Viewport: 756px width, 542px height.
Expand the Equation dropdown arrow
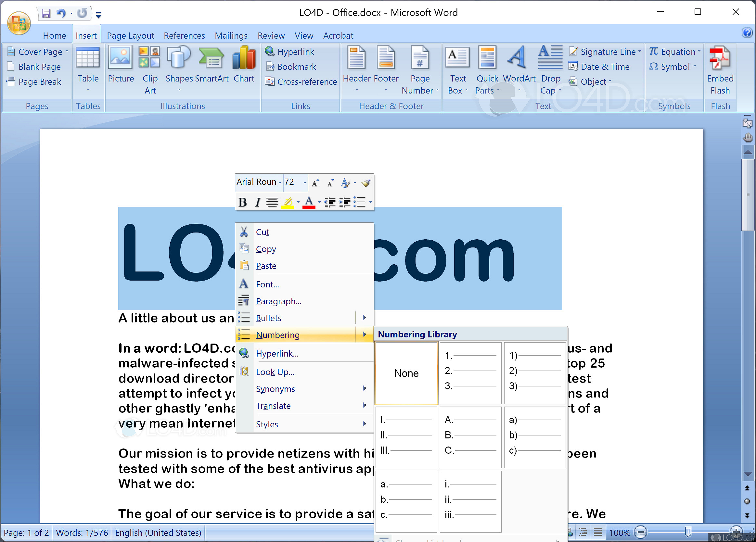click(699, 52)
